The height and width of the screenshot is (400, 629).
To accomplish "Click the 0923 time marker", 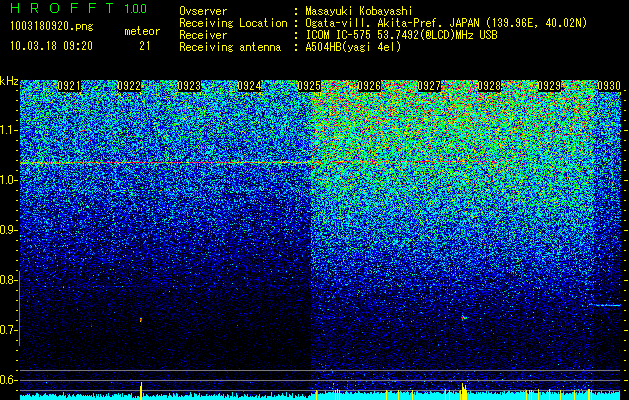I will (x=189, y=86).
